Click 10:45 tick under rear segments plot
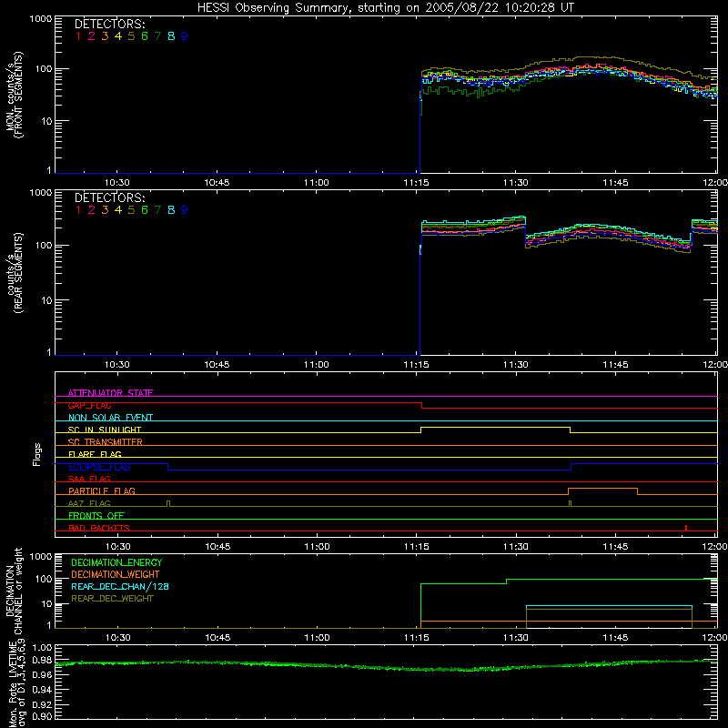The image size is (728, 728). click(217, 365)
